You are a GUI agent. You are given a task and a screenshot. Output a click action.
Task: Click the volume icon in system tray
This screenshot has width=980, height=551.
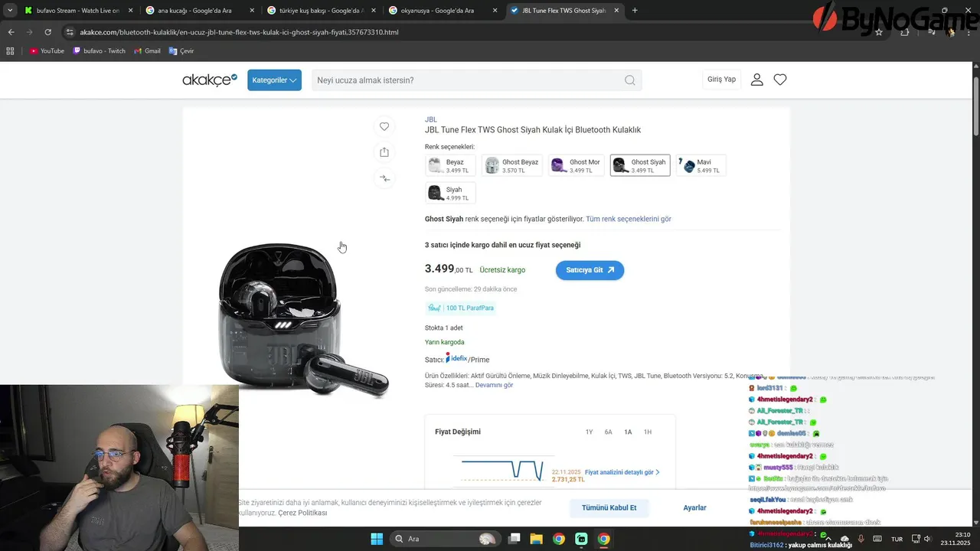927,540
